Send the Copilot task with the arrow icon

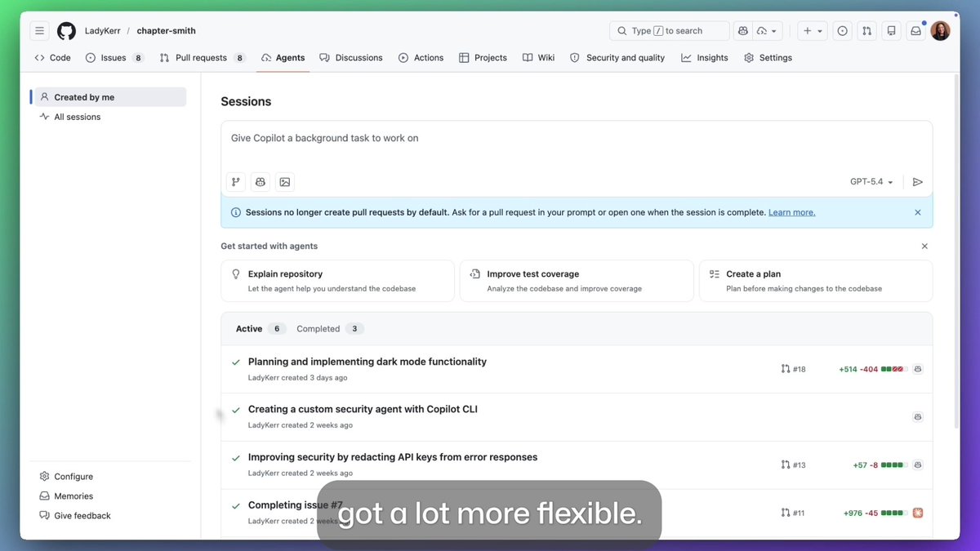(917, 182)
